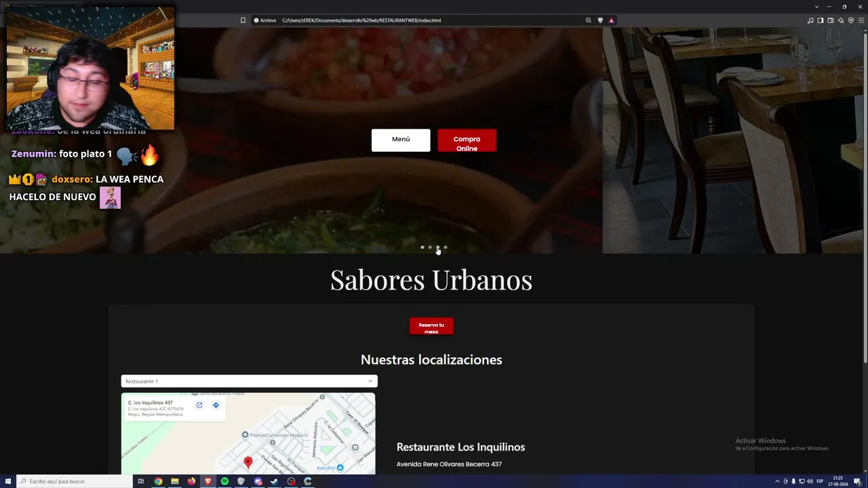The height and width of the screenshot is (488, 868).
Task: Open the taskbar clock and date
Action: (x=838, y=481)
